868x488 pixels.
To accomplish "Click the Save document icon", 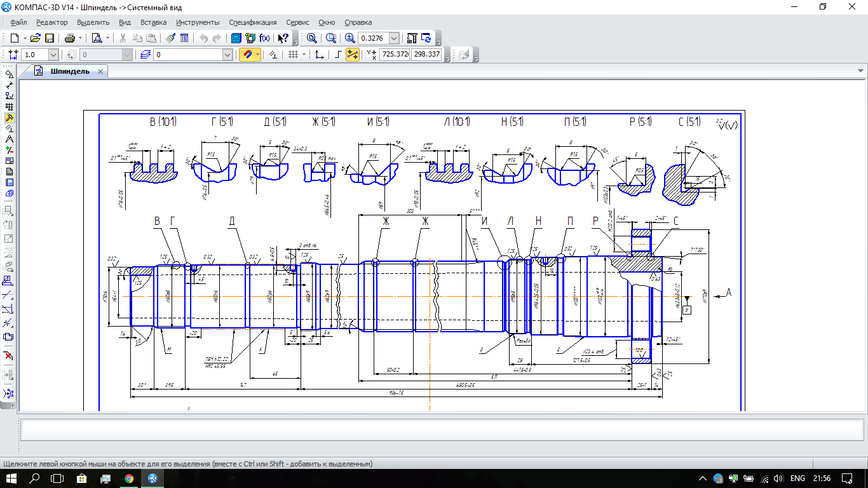I will point(49,38).
